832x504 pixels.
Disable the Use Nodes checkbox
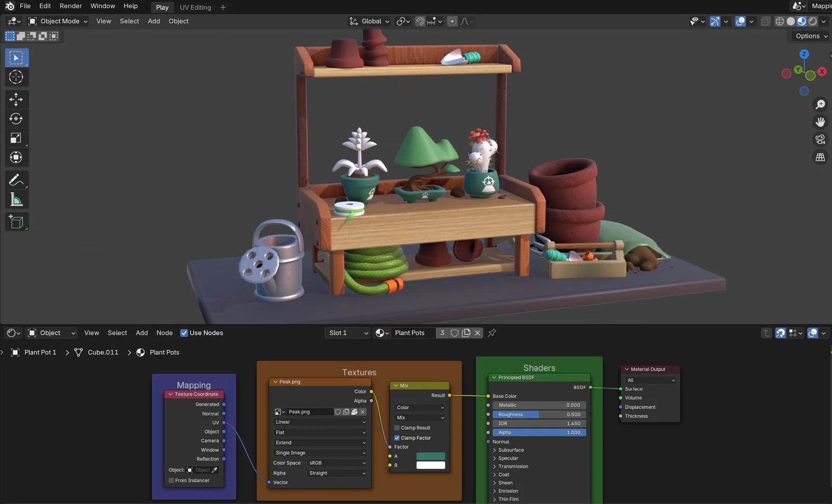point(184,333)
